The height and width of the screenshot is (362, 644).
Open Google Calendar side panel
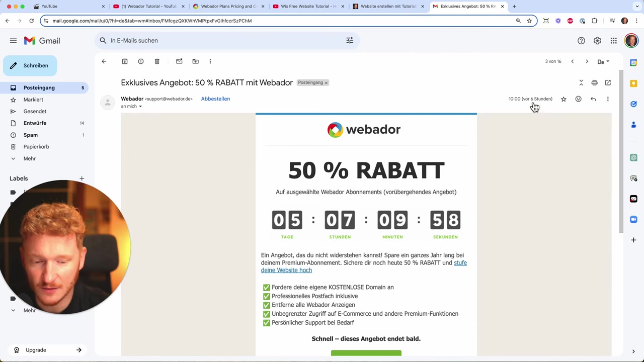coord(633,63)
